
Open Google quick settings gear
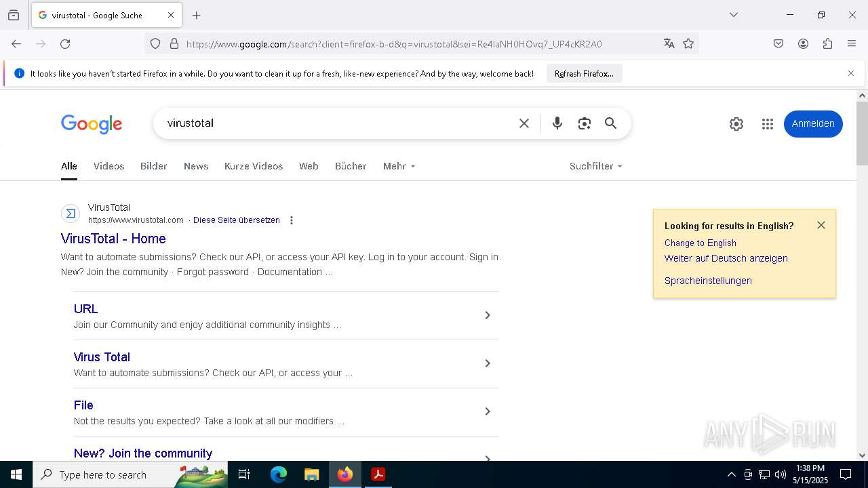coord(736,124)
